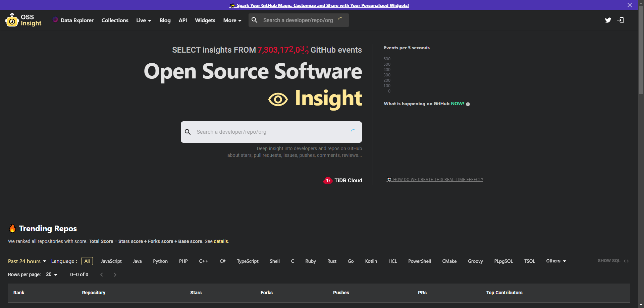This screenshot has height=308, width=644.
Task: Click the OSS Insight logo
Action: click(23, 20)
